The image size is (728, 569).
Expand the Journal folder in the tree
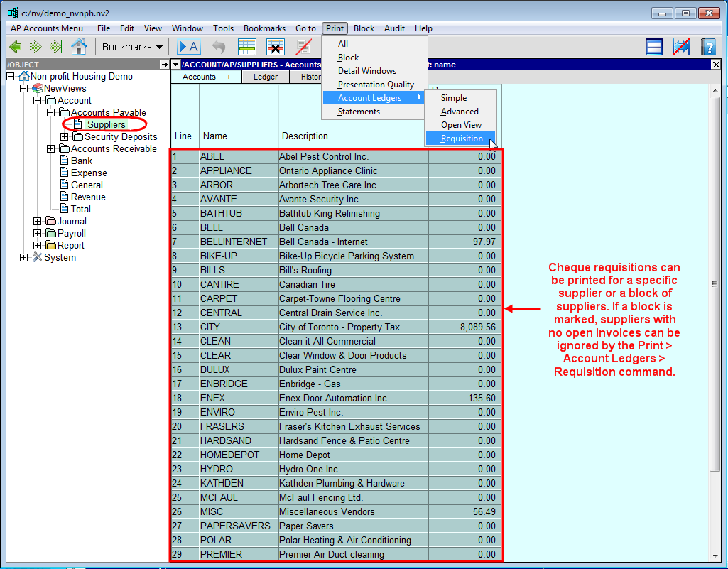[37, 221]
